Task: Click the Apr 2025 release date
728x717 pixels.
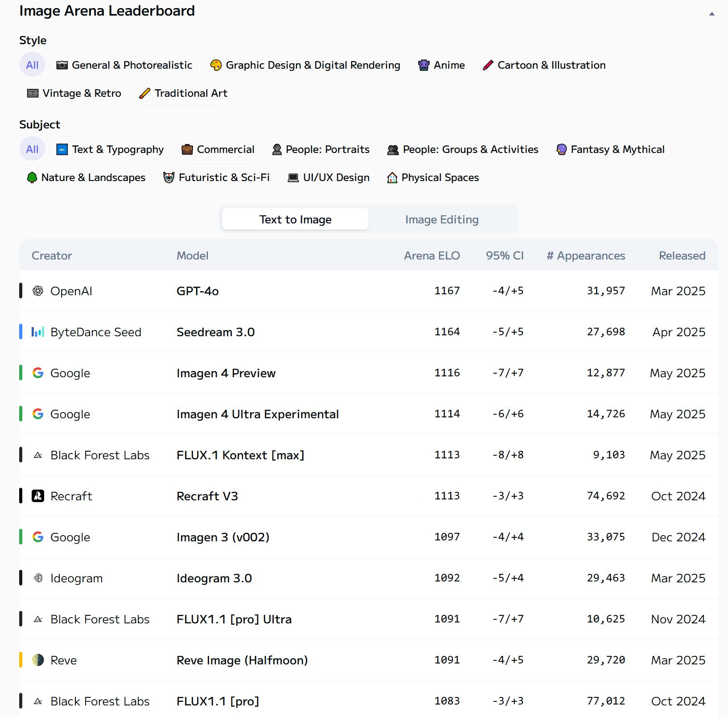Action: 679,332
